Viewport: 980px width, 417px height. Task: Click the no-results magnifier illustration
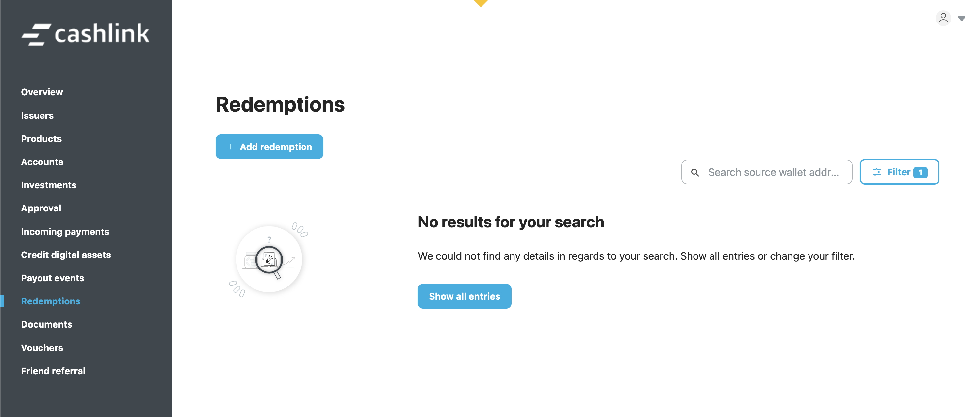pos(269,260)
